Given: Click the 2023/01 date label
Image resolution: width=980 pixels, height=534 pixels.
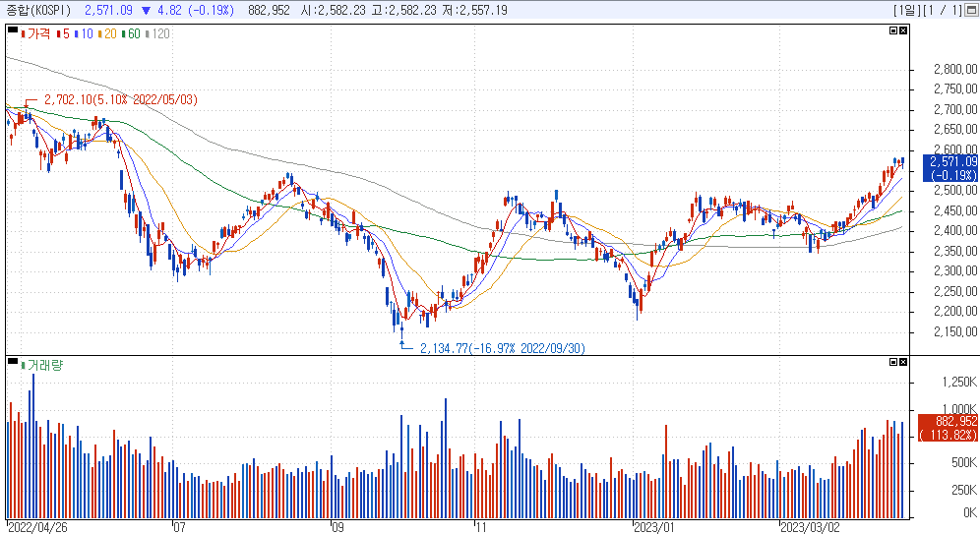Looking at the screenshot, I should pyautogui.click(x=654, y=527).
